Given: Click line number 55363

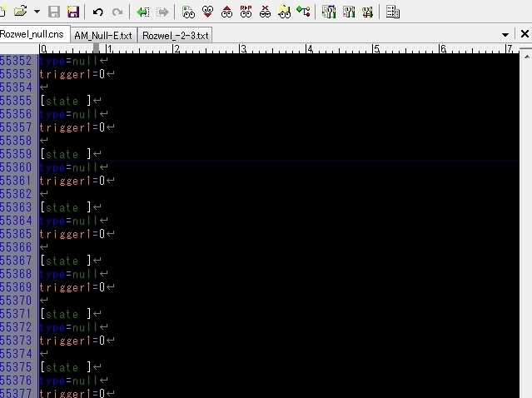Looking at the screenshot, I should pos(16,207).
